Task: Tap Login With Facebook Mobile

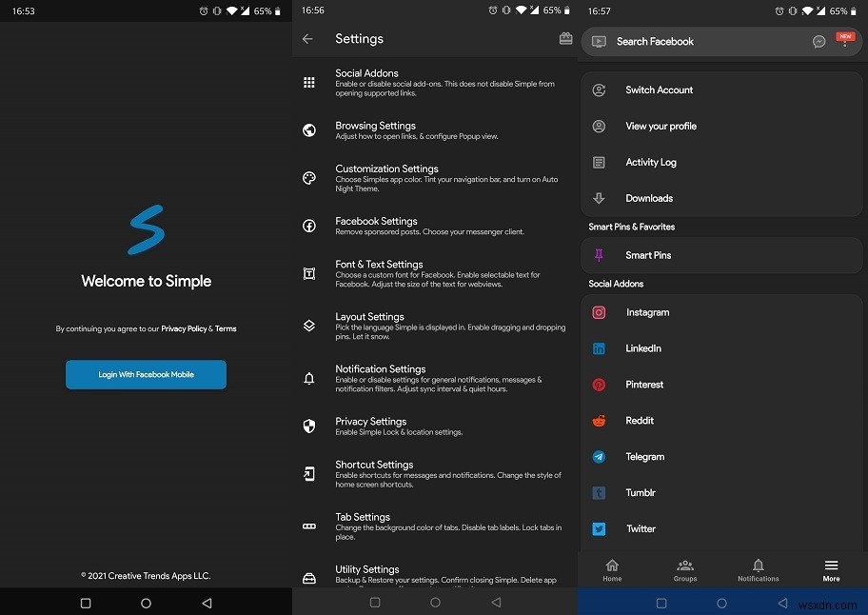Action: pos(146,374)
